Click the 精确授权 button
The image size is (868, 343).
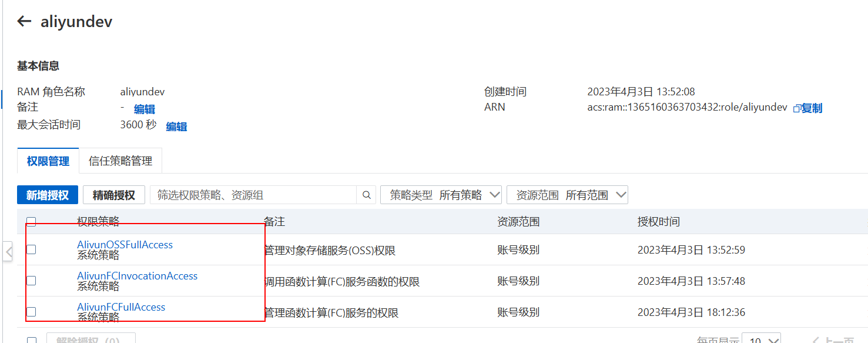(114, 195)
